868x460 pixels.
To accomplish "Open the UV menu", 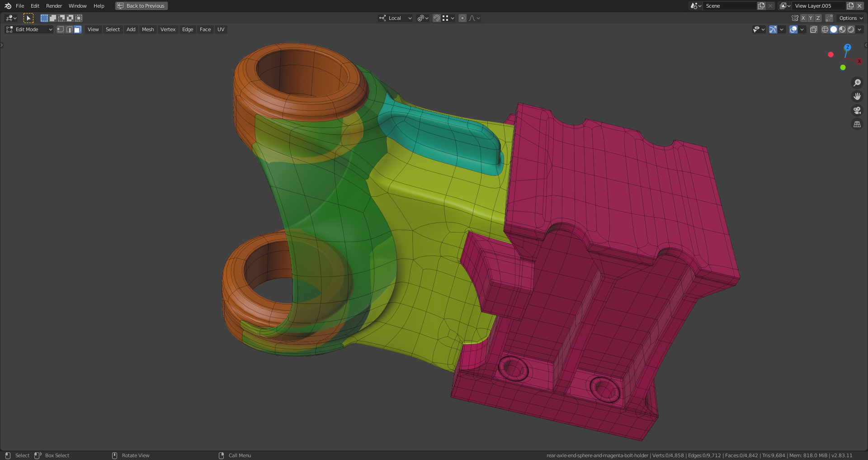I will click(x=221, y=29).
